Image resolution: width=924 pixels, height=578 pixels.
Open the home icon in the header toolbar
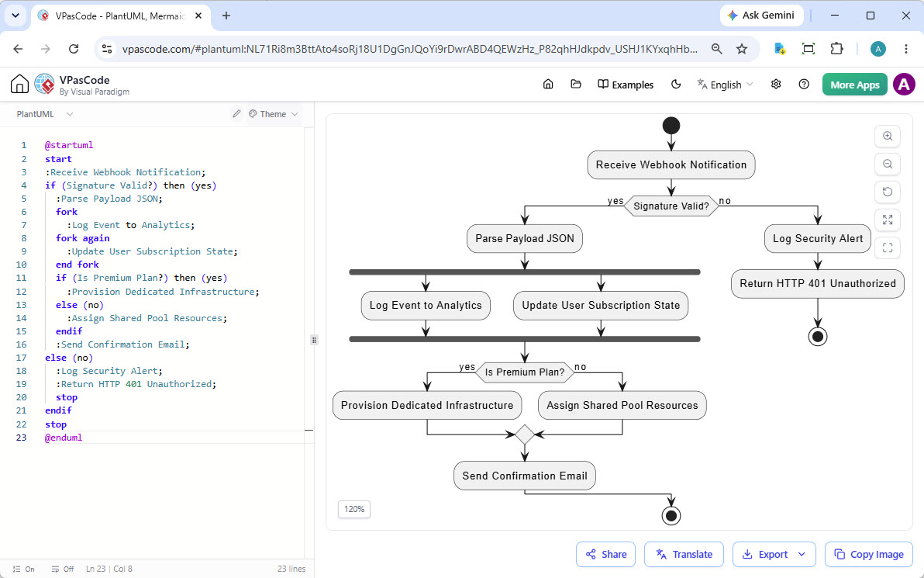pos(548,85)
